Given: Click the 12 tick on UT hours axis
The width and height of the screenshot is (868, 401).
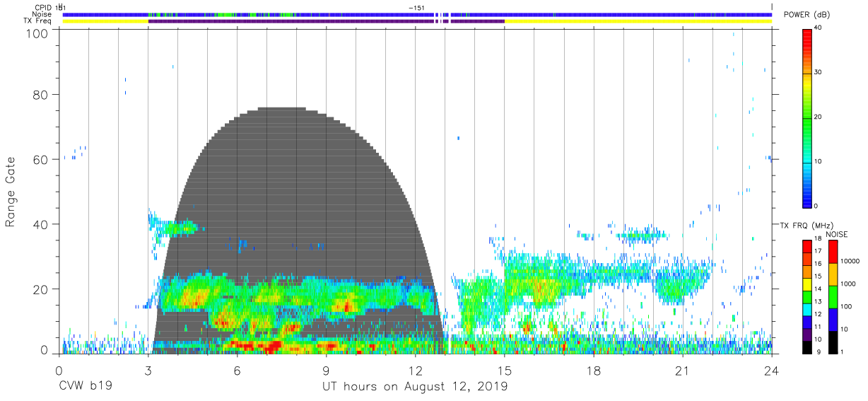Looking at the screenshot, I should pyautogui.click(x=416, y=371).
